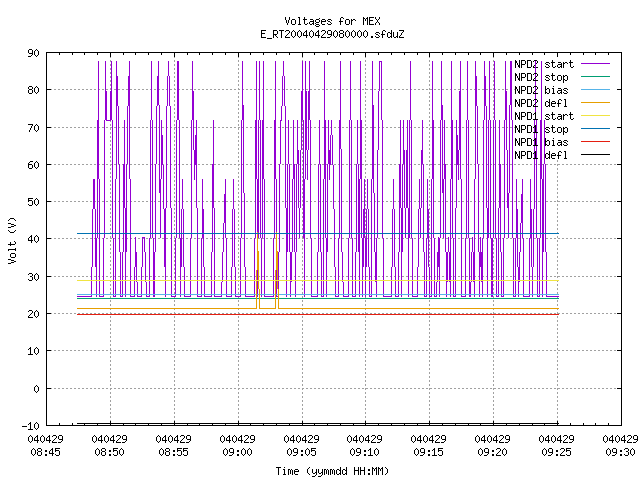Click the y-axis tick value -10
The image size is (640, 480).
point(31,426)
